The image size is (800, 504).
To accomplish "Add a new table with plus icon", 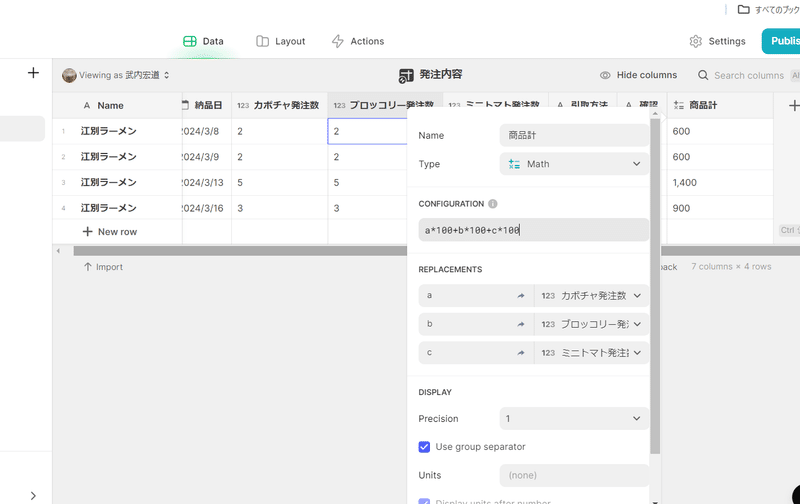I will (33, 73).
